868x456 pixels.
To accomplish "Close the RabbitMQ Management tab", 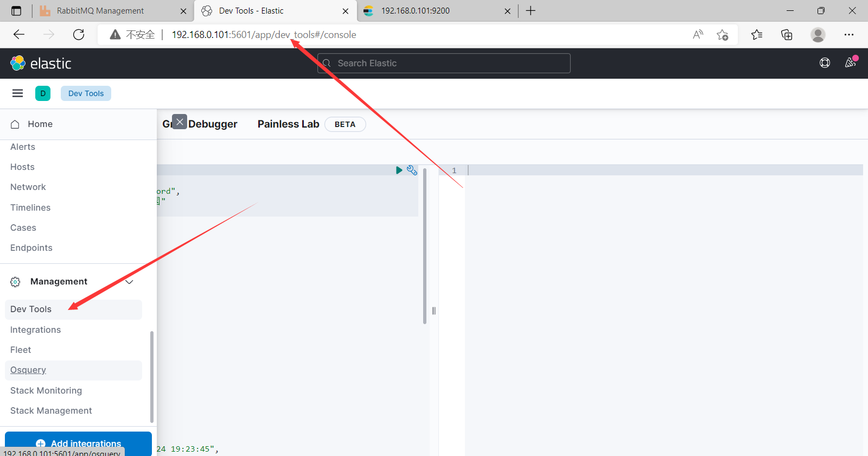I will tap(183, 11).
